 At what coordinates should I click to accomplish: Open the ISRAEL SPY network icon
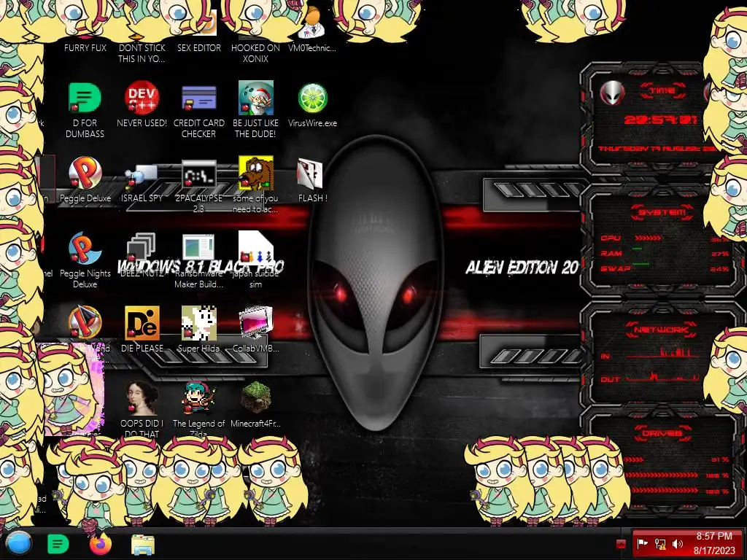tap(142, 175)
